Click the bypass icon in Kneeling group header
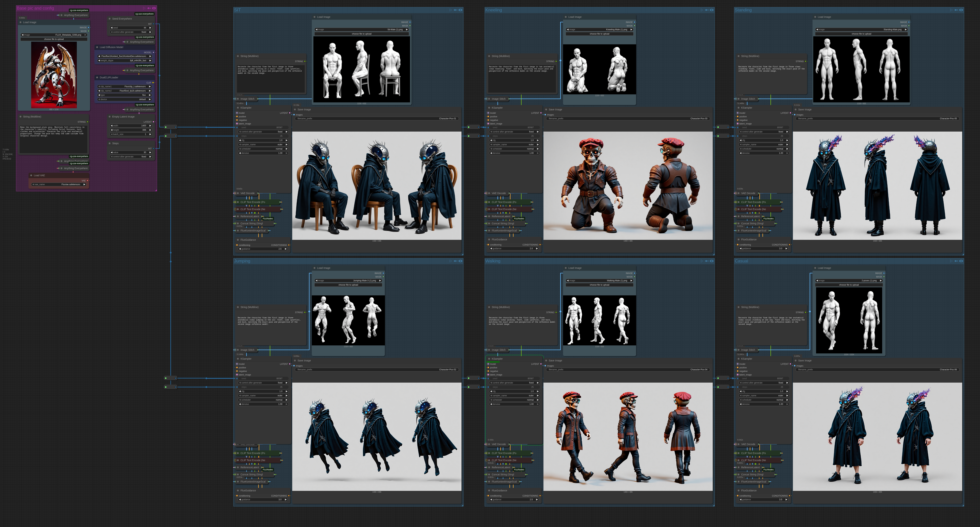Viewport: 980px width, 527px height. [x=706, y=10]
